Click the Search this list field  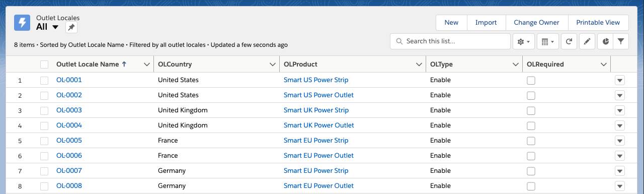tap(450, 41)
